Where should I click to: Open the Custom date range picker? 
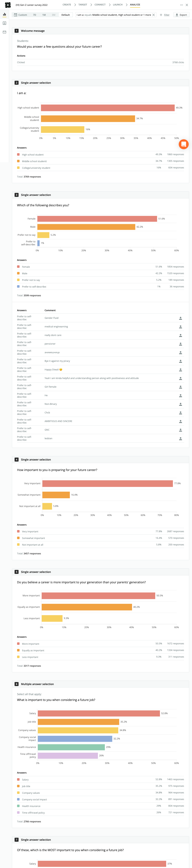(x=21, y=15)
